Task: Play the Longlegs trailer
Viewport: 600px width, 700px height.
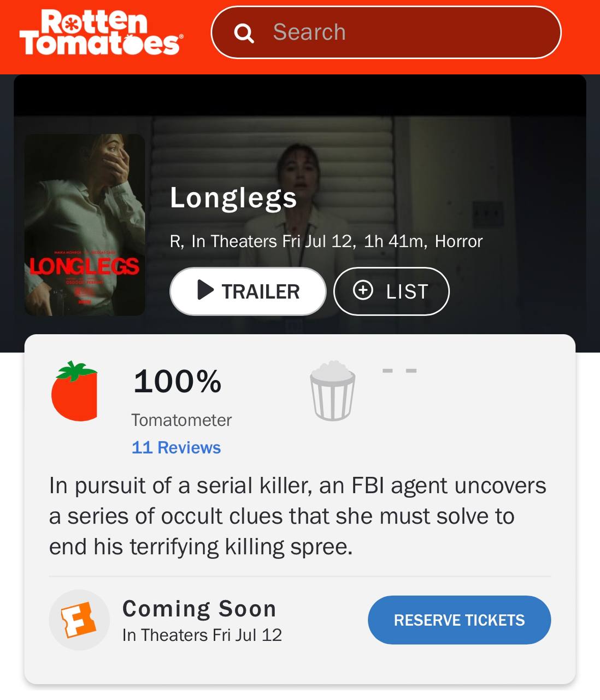Action: (248, 291)
